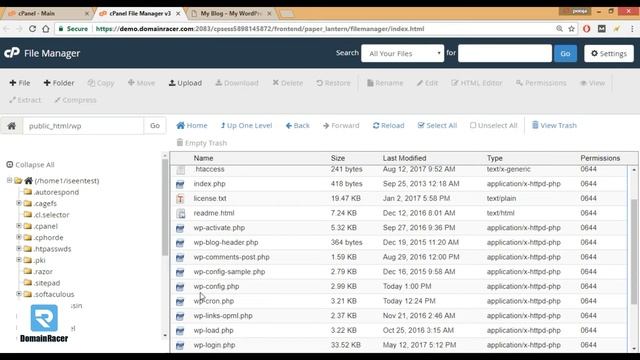This screenshot has width=640, height=360.
Task: Click the search text input field
Action: [x=505, y=53]
